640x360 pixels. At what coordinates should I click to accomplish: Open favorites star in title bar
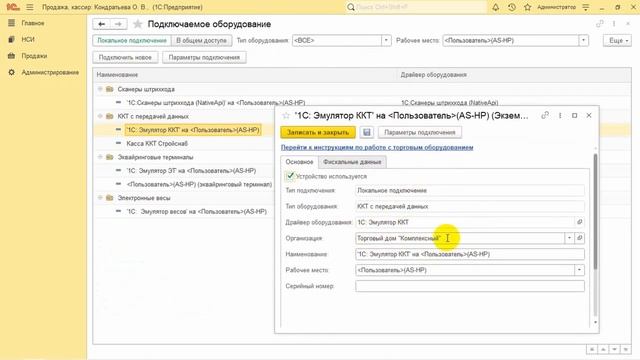click(527, 7)
